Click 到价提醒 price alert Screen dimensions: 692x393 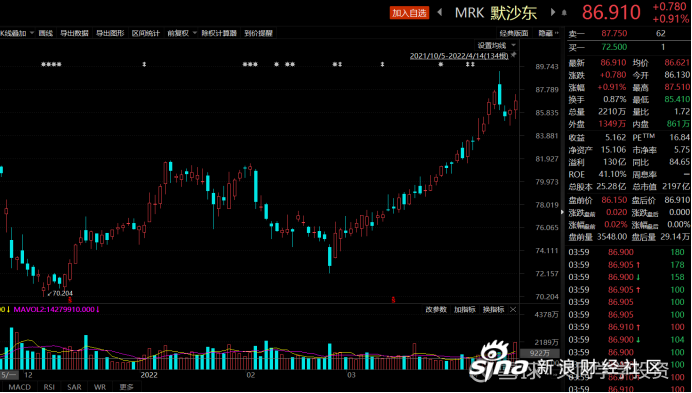(x=259, y=33)
